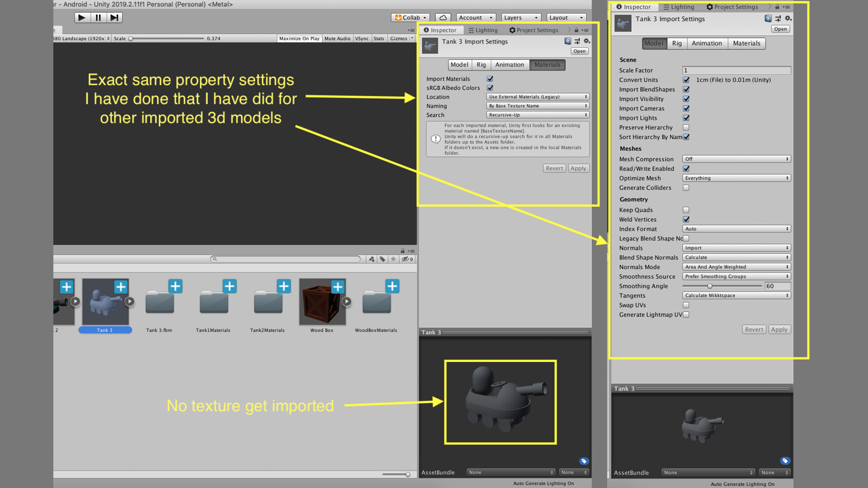
Task: Open the Collab dropdown in the toolbar
Action: [409, 17]
